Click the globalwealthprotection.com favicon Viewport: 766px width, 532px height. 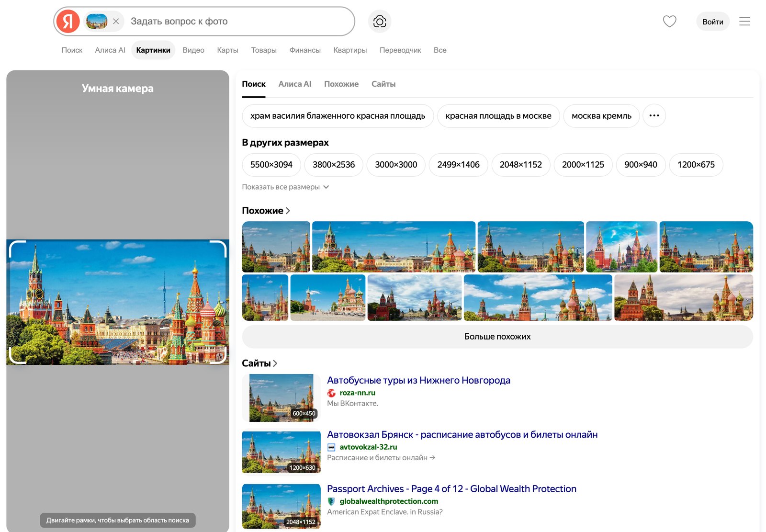coord(331,501)
